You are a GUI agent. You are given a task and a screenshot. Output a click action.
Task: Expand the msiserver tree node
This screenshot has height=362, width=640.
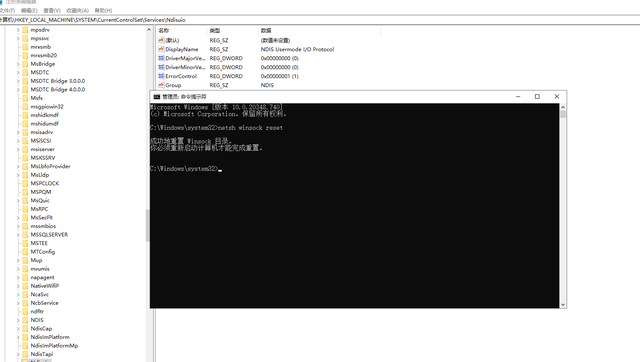click(x=18, y=149)
